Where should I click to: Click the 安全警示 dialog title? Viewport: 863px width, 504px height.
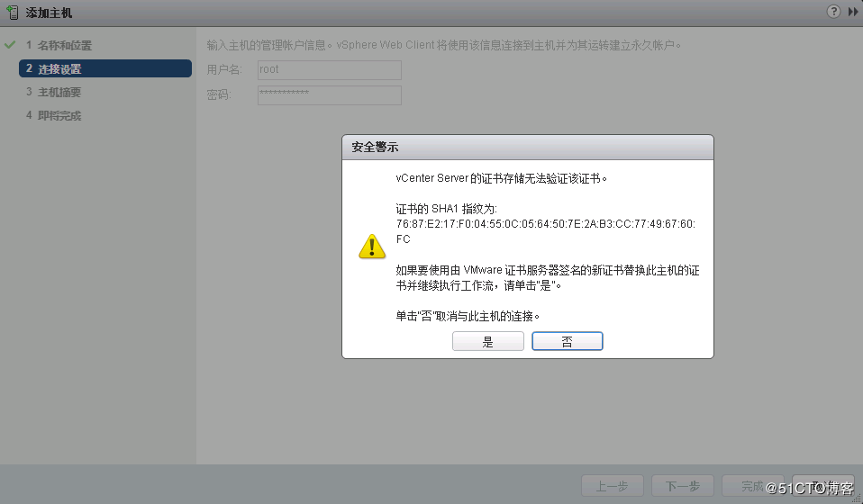[375, 148]
